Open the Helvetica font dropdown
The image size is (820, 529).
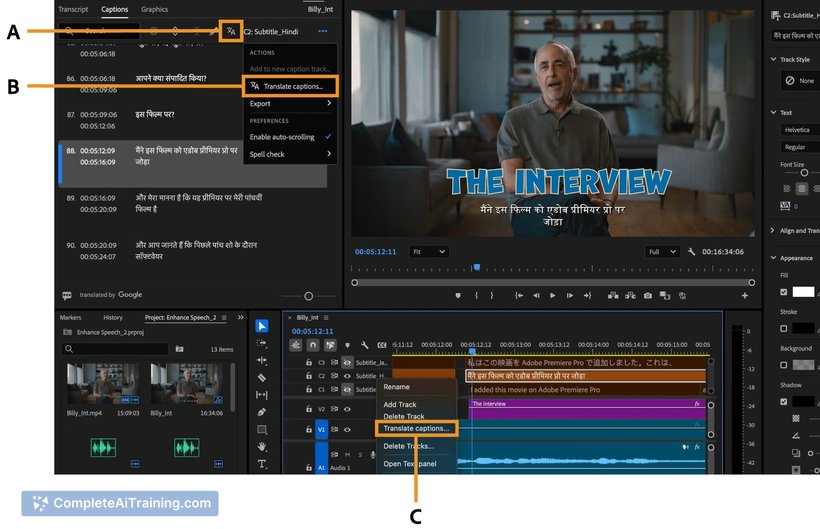click(800, 130)
